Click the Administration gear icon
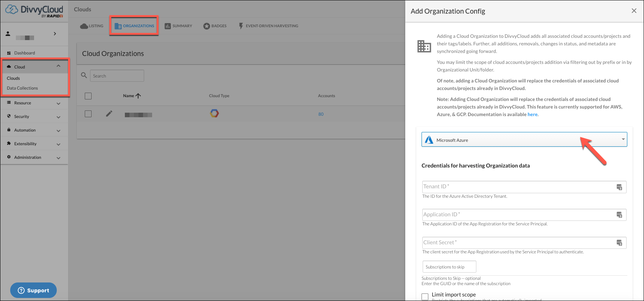The width and height of the screenshot is (644, 301). pos(9,157)
